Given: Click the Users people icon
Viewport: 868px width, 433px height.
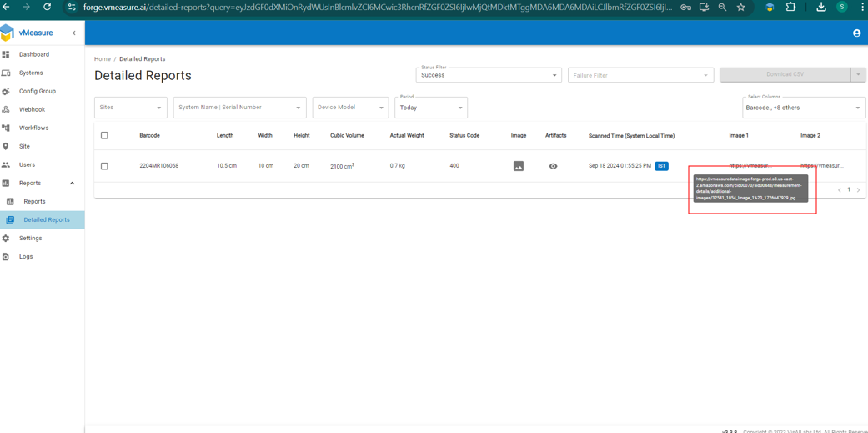Looking at the screenshot, I should pyautogui.click(x=6, y=164).
